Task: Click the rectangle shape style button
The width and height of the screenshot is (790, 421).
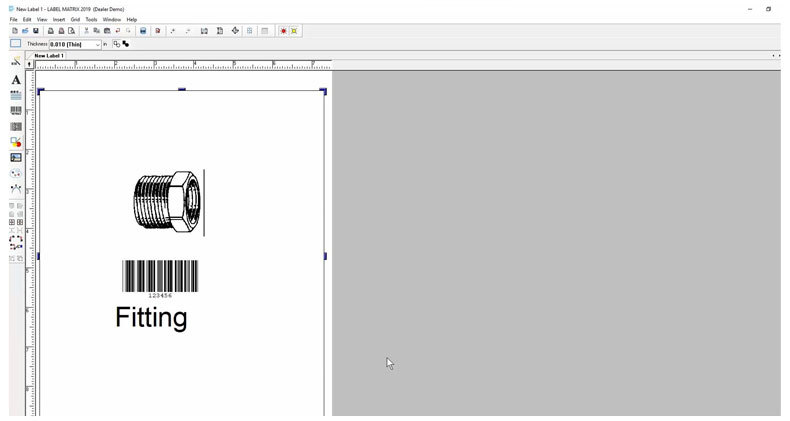Action: tap(16, 44)
